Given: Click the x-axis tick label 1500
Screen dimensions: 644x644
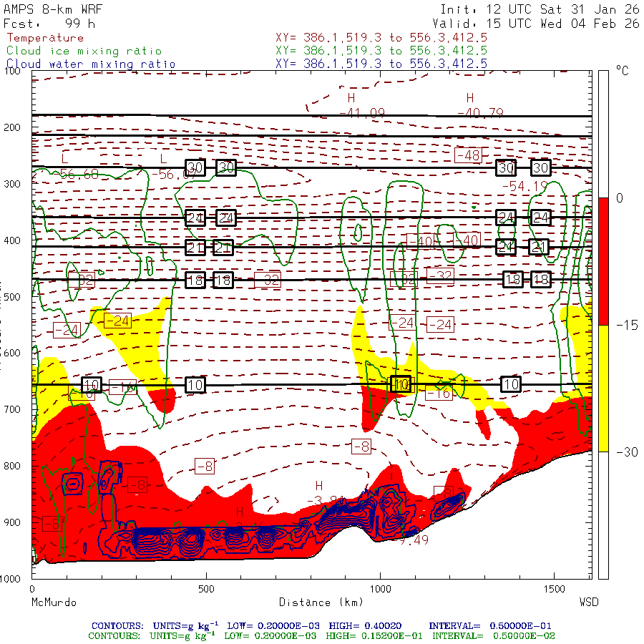Looking at the screenshot, I should [555, 589].
